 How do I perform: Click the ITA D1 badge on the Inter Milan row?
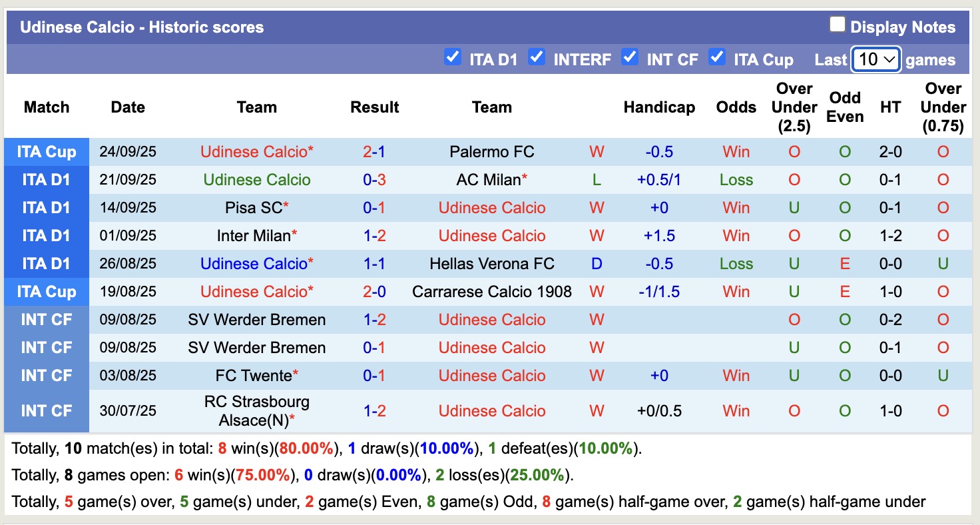point(46,235)
